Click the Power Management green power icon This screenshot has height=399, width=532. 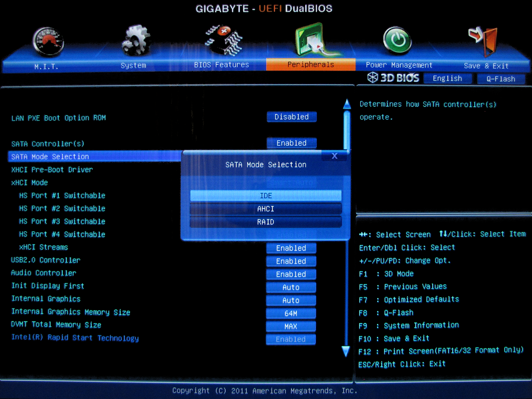point(398,40)
